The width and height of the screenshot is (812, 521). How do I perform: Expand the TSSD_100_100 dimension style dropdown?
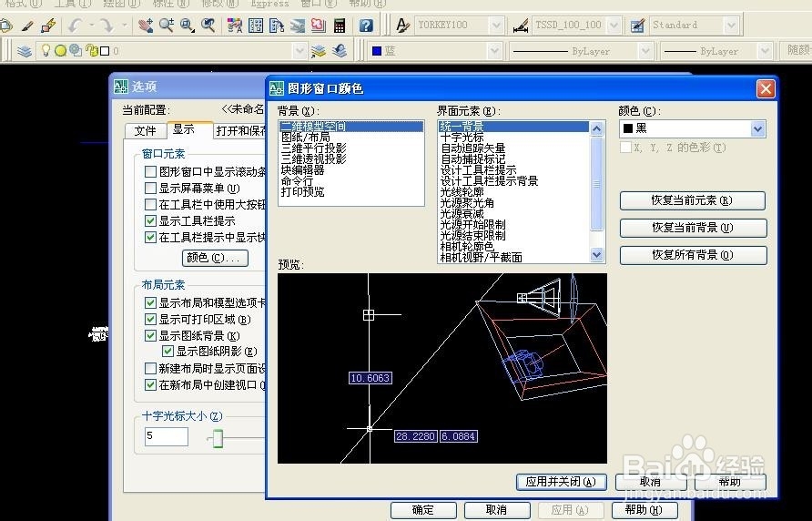point(614,25)
